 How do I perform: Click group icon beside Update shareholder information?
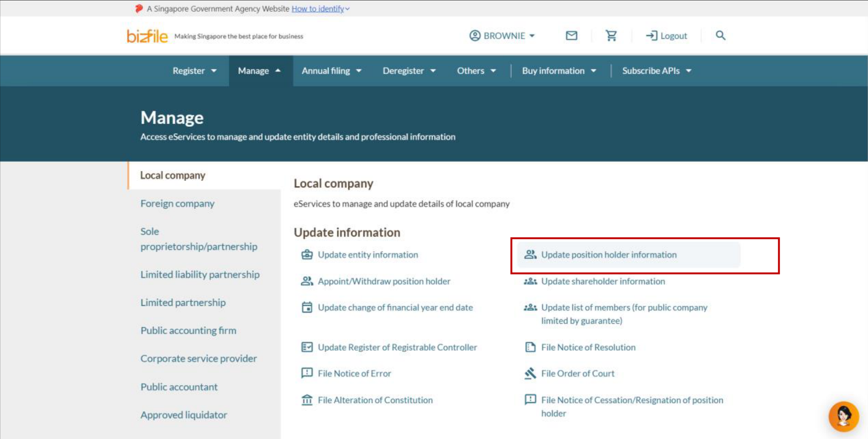tap(530, 281)
